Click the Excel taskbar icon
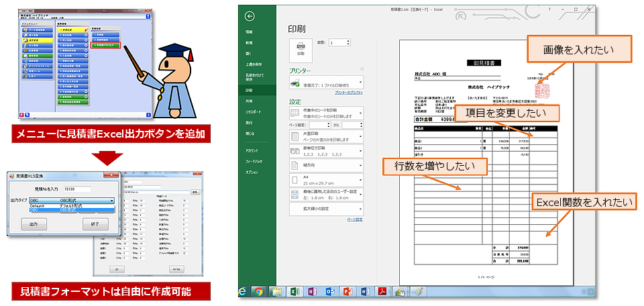644x306 pixels. tap(294, 291)
